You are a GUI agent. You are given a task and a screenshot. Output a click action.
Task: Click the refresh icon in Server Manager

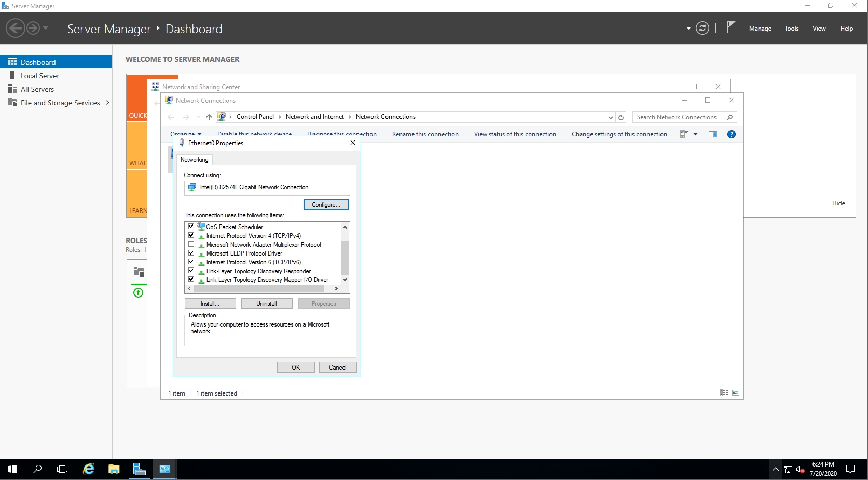tap(702, 29)
